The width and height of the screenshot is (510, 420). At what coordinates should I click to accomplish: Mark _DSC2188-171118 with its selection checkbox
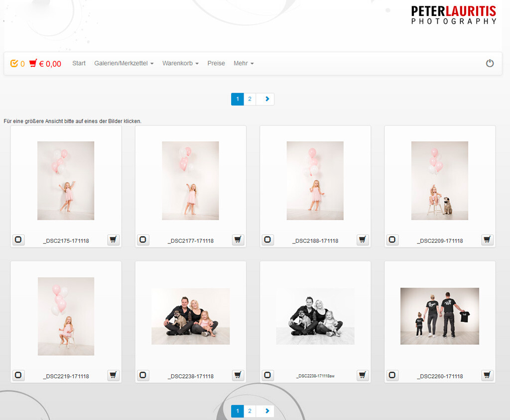point(267,240)
